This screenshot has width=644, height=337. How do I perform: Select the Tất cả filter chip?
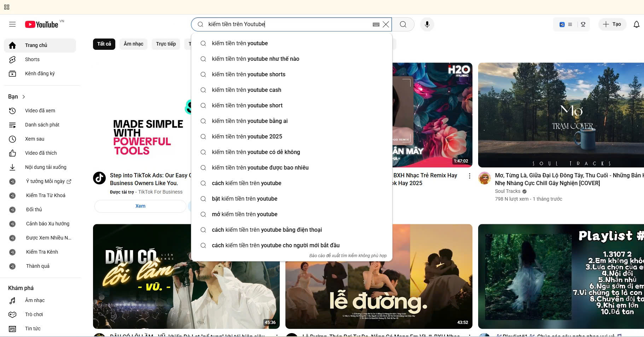(104, 44)
